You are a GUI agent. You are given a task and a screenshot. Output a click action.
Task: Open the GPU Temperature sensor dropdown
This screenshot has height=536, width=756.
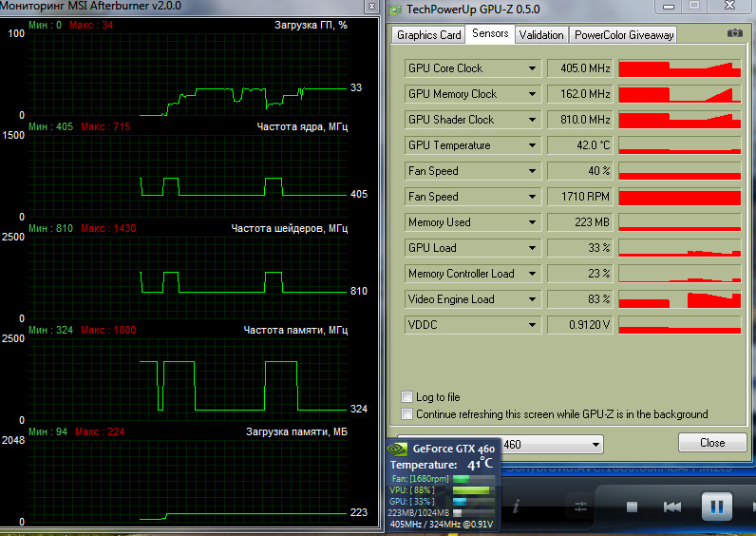(x=532, y=145)
